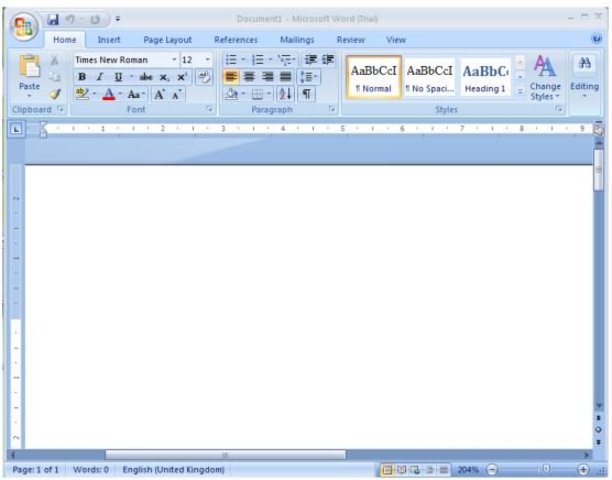612x480 pixels.
Task: Expand the bullets list options
Action: (243, 60)
